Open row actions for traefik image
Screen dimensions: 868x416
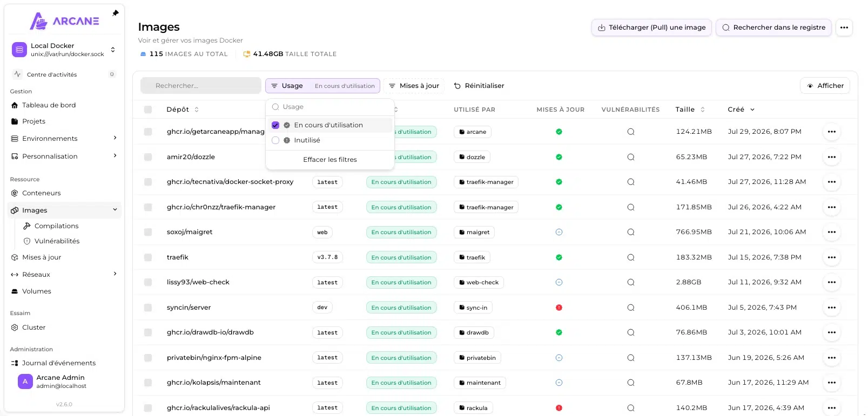click(x=831, y=257)
